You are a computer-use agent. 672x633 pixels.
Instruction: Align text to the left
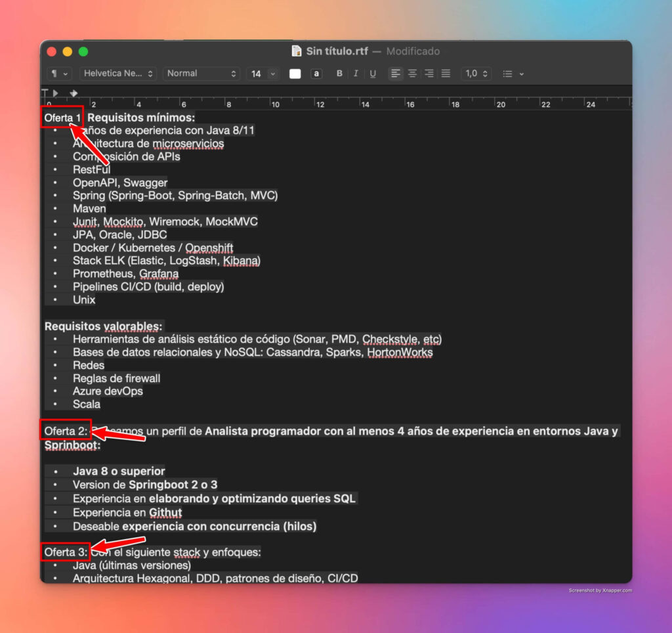click(x=396, y=74)
